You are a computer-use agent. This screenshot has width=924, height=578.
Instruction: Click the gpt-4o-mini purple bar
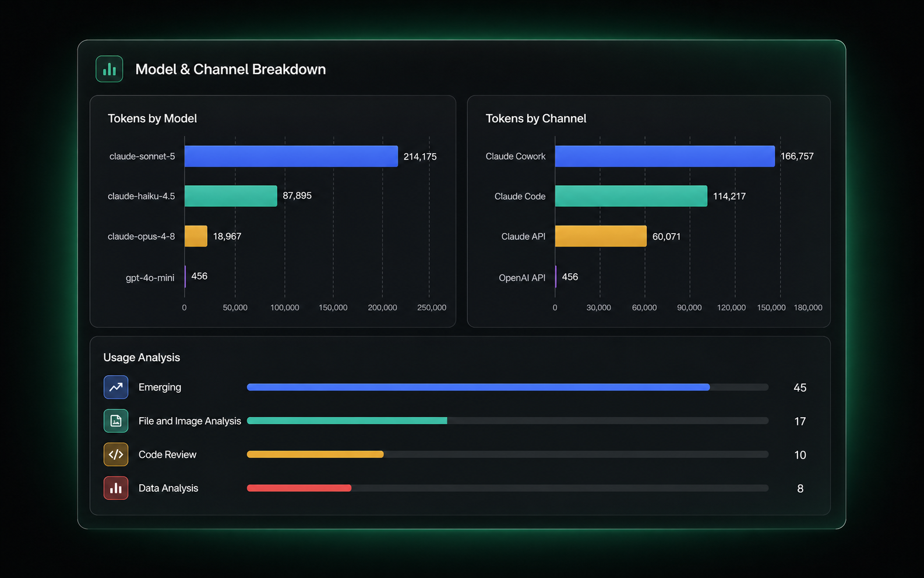click(185, 276)
